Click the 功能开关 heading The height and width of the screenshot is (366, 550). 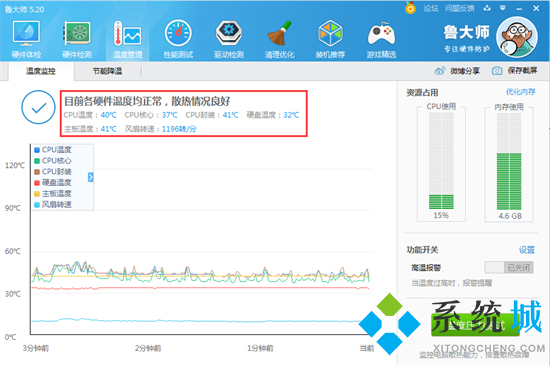(x=422, y=250)
